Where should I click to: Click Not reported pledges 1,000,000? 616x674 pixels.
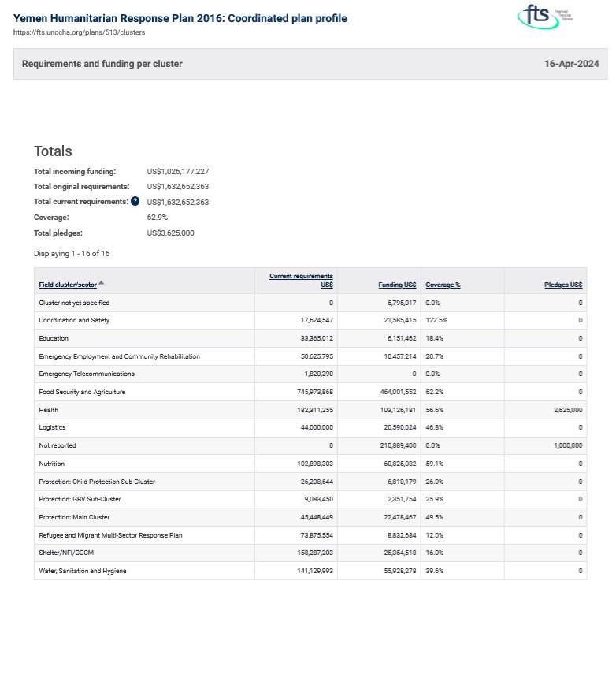(568, 445)
